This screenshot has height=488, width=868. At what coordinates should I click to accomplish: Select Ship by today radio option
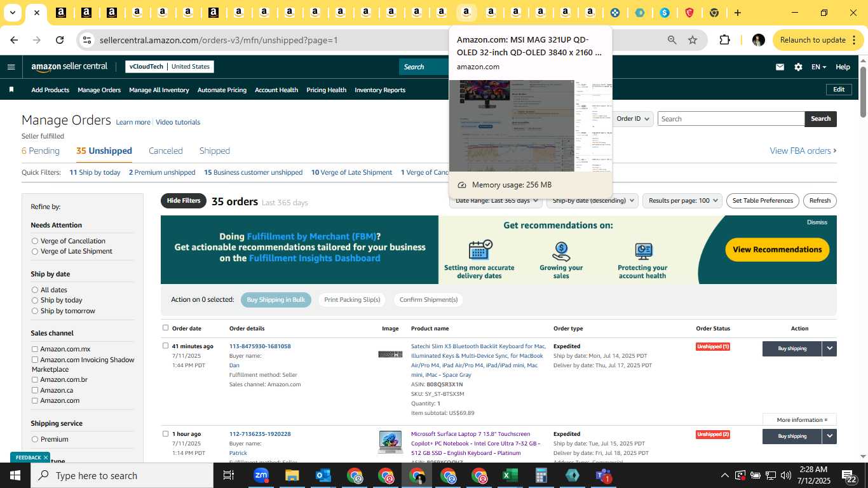[x=35, y=300]
